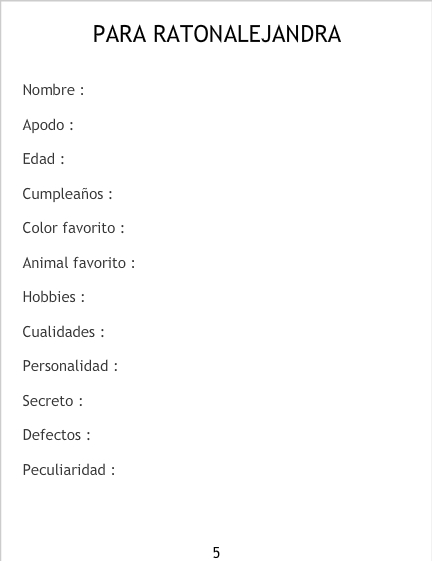Click the Animal favorito label
The image size is (432, 561).
pyautogui.click(x=79, y=263)
